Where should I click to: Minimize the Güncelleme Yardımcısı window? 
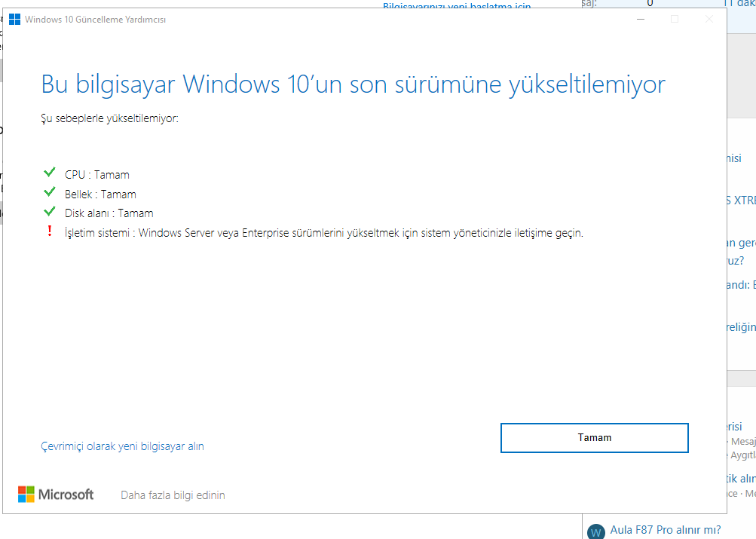pos(641,20)
